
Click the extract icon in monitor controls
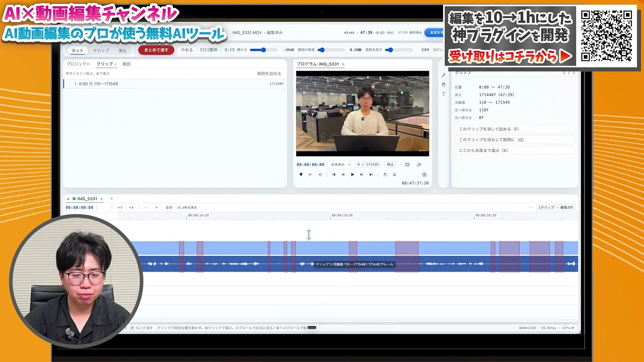[x=394, y=175]
